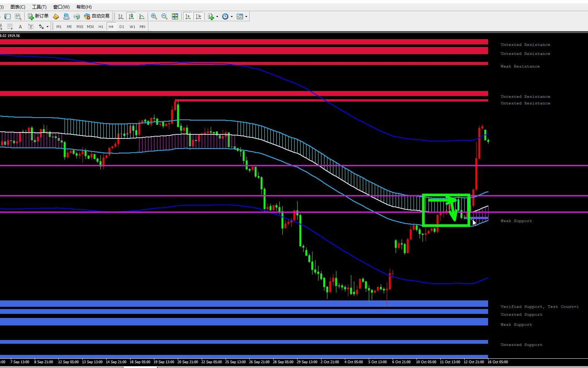The image size is (588, 368).
Task: Click the bottommost Untested Support label
Action: click(521, 345)
